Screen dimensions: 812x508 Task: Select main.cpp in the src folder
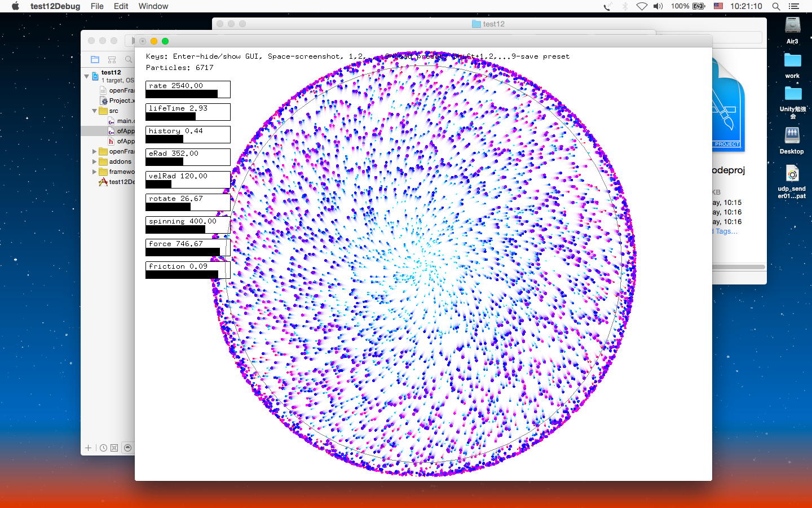(121, 121)
